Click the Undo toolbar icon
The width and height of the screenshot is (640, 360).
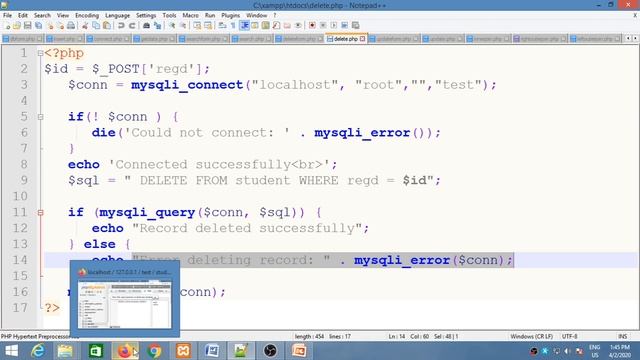point(121,26)
